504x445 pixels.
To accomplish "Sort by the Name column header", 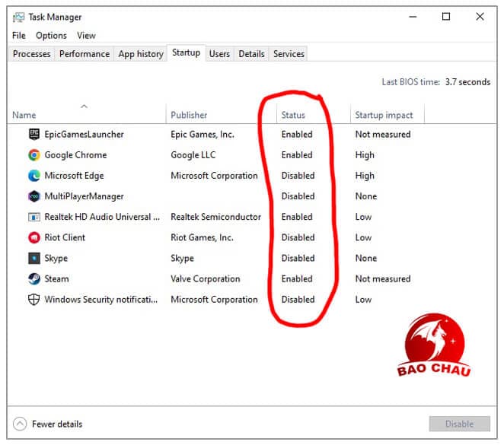I will pyautogui.click(x=86, y=114).
